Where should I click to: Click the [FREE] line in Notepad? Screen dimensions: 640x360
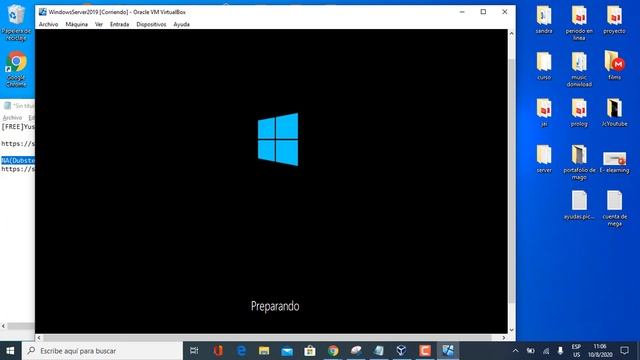(18, 127)
